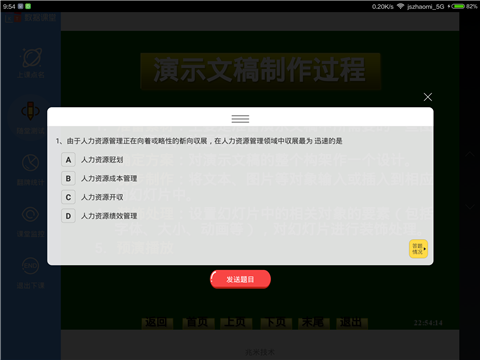Click the END 退出下课 icon
Viewport: 480px width, 360px height.
pos(30,266)
